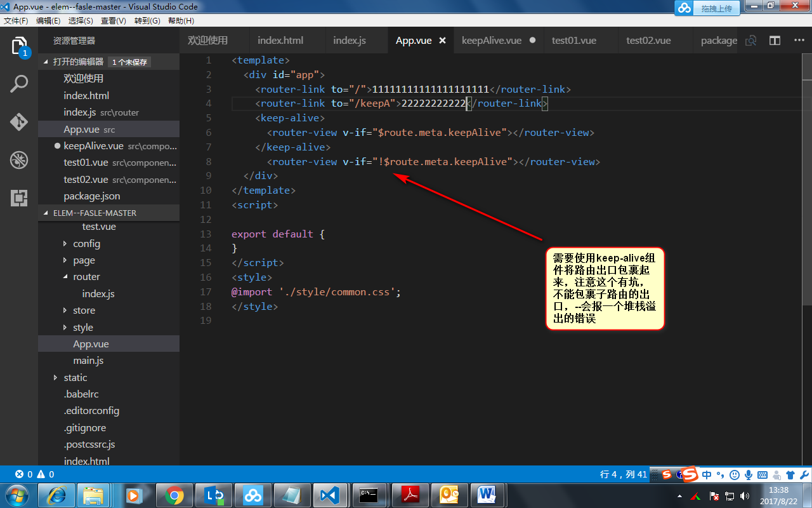Open .gitignore in the file tree

click(85, 428)
